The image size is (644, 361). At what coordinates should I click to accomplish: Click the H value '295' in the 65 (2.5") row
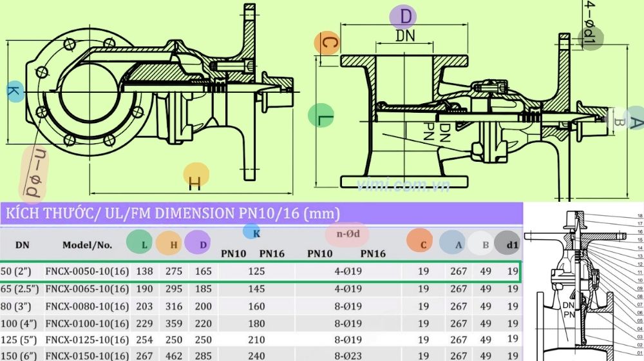174,289
